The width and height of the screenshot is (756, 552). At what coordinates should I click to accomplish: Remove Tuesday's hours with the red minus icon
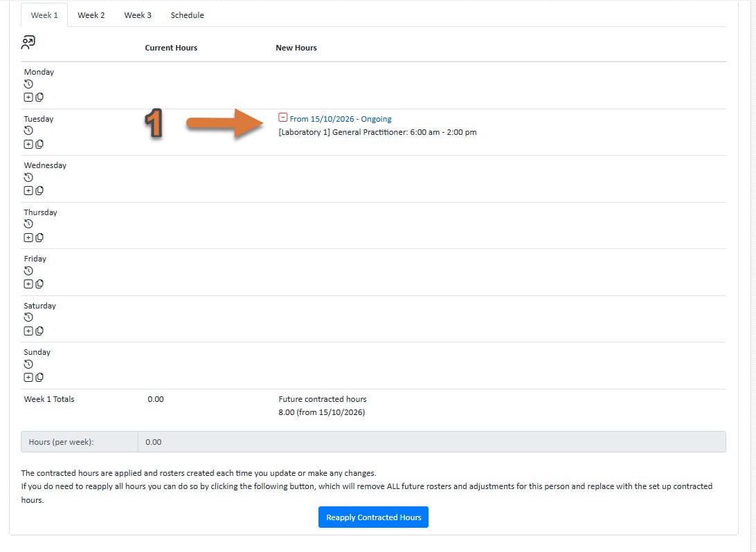[x=283, y=118]
